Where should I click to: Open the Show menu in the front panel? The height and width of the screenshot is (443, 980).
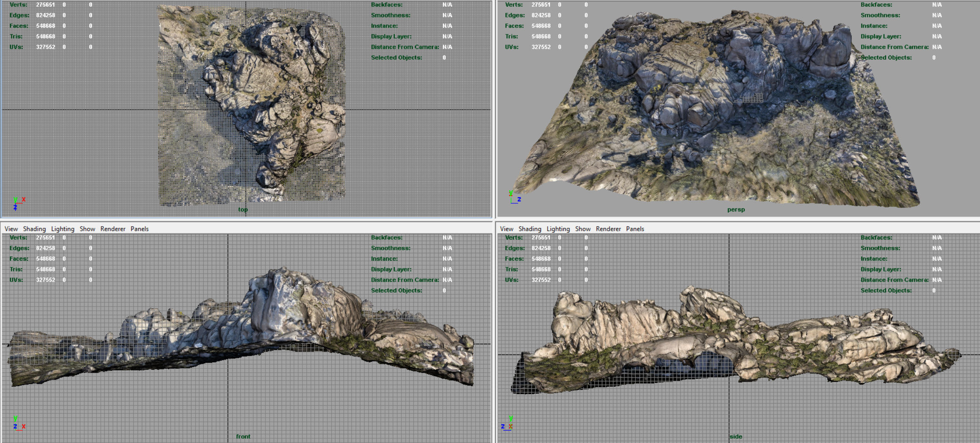point(87,229)
